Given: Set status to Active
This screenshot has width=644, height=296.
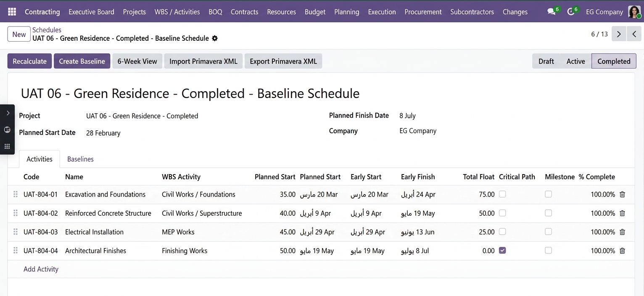Looking at the screenshot, I should tap(575, 61).
